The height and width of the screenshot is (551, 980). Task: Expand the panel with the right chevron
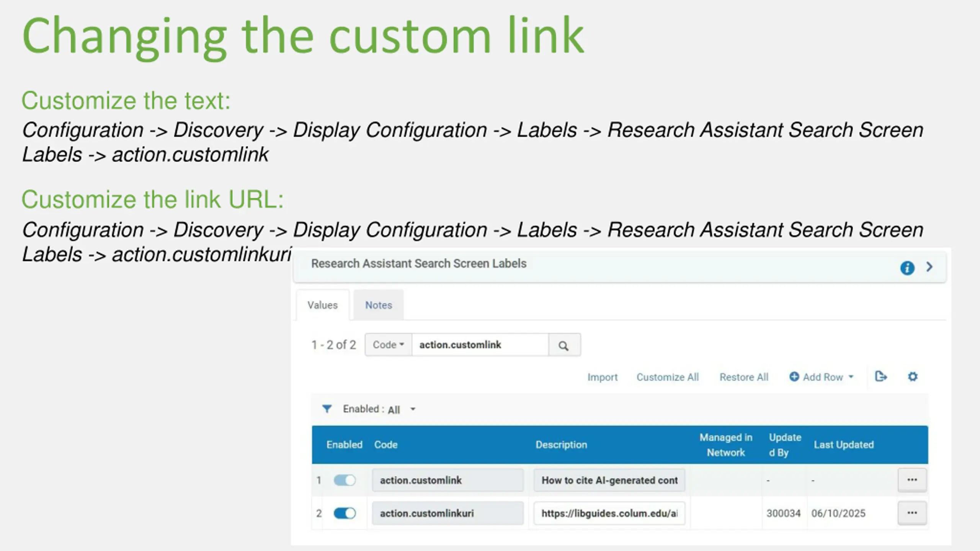[929, 267]
